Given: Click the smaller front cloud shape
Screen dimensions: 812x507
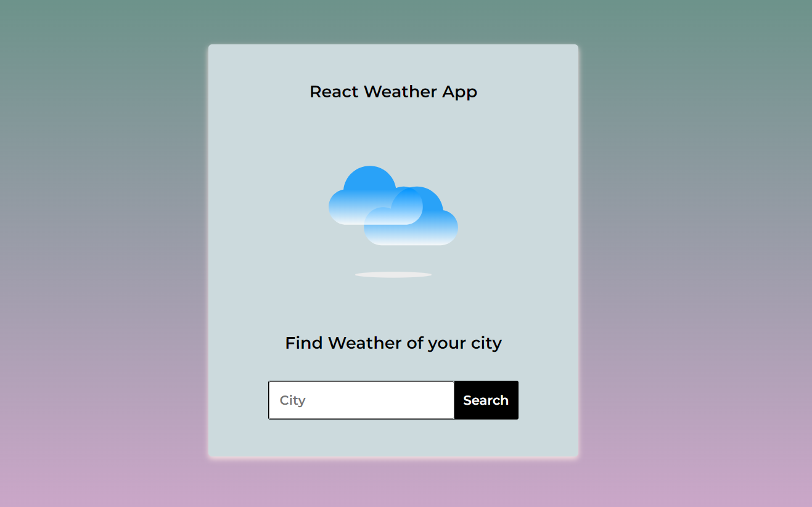Looking at the screenshot, I should point(413,222).
